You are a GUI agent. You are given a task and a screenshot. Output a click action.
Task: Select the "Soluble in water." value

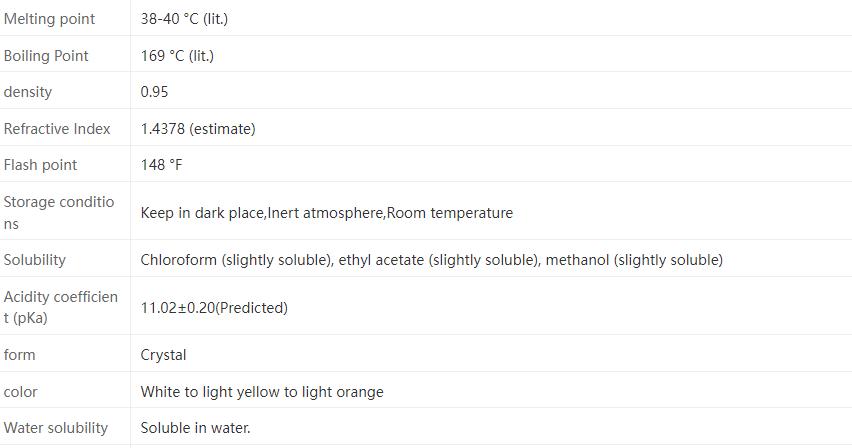195,428
